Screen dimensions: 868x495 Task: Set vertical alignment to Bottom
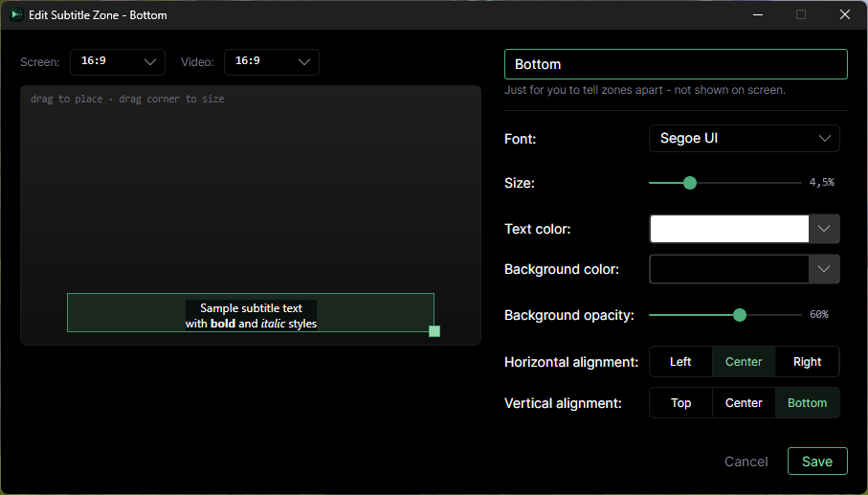coord(807,402)
